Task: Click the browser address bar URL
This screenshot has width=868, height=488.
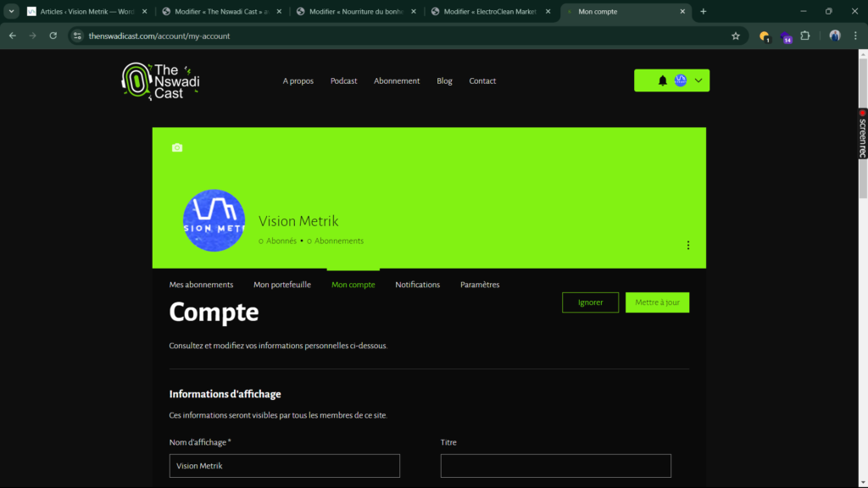Action: click(159, 36)
